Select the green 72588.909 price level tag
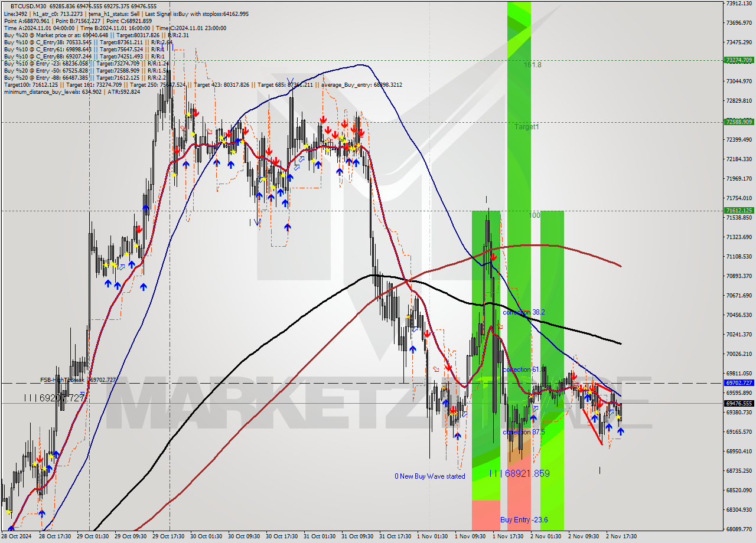Viewport: 756px width, 543px height. [738, 122]
